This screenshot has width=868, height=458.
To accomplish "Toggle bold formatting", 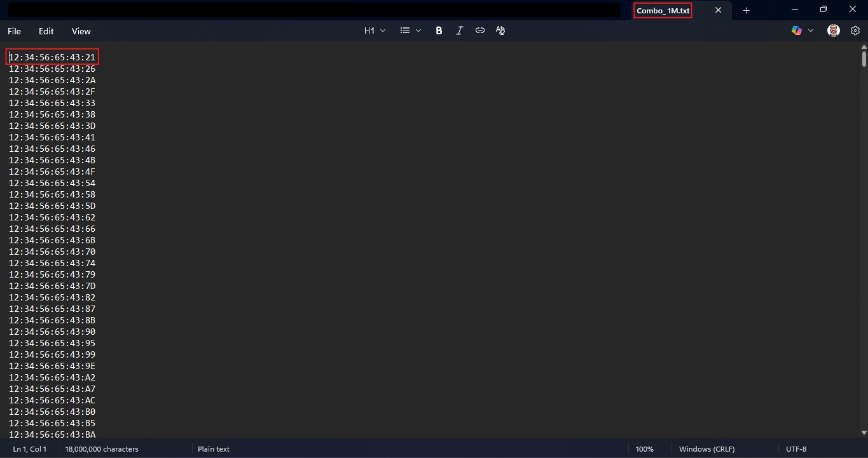I will [x=439, y=30].
